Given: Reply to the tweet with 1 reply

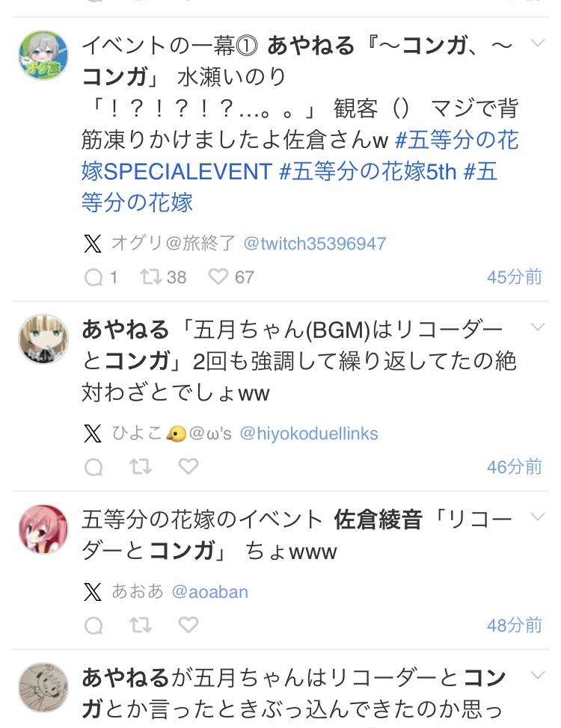Looking at the screenshot, I should tap(93, 277).
